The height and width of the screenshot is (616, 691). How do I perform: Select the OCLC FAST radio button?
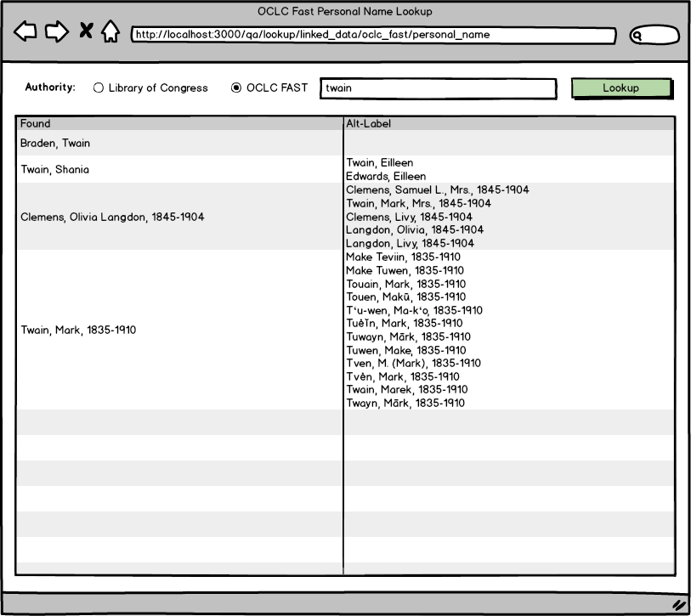coord(236,88)
